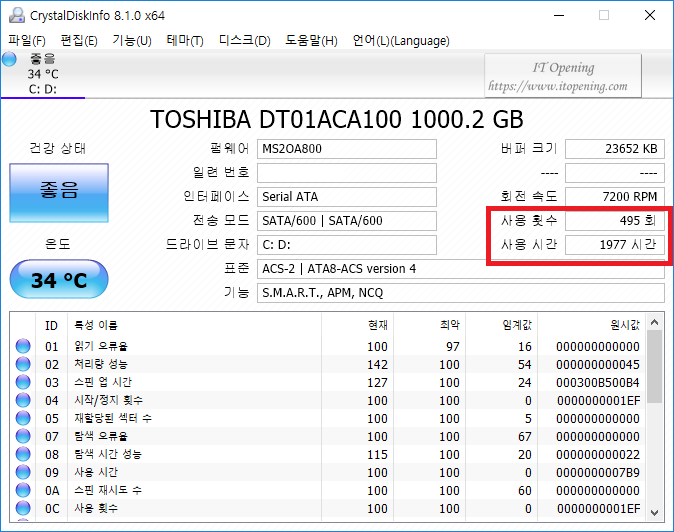
Task: Click raw value 000000000045
Action: point(597,364)
